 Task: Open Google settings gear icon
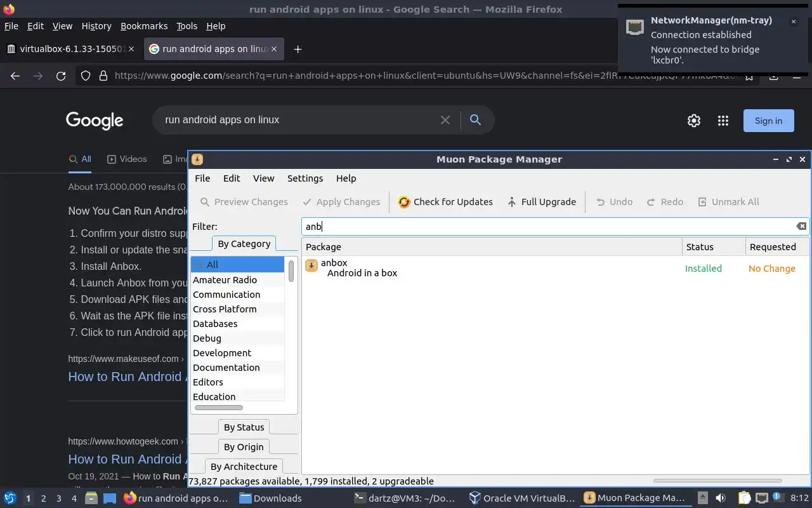pyautogui.click(x=694, y=121)
